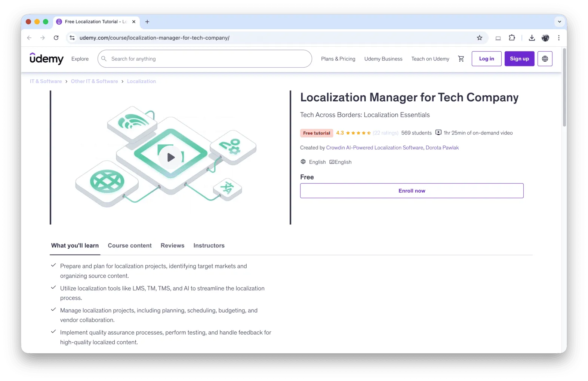Switch to What you'll learn tab

75,246
